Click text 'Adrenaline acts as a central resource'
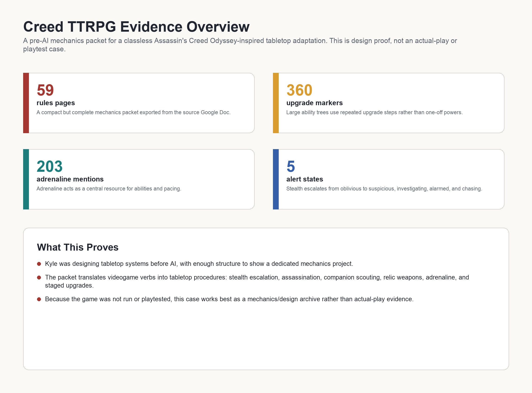Image resolution: width=532 pixels, height=393 pixels. point(109,189)
